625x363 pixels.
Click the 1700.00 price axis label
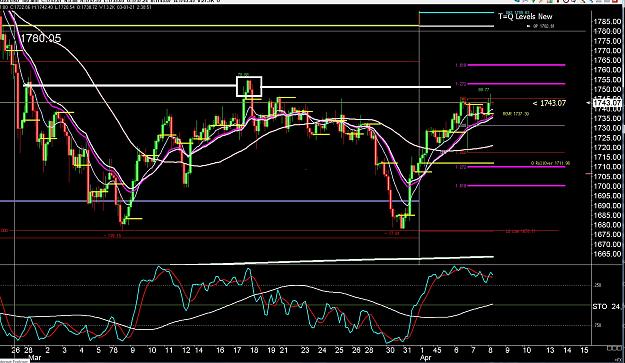click(x=607, y=186)
